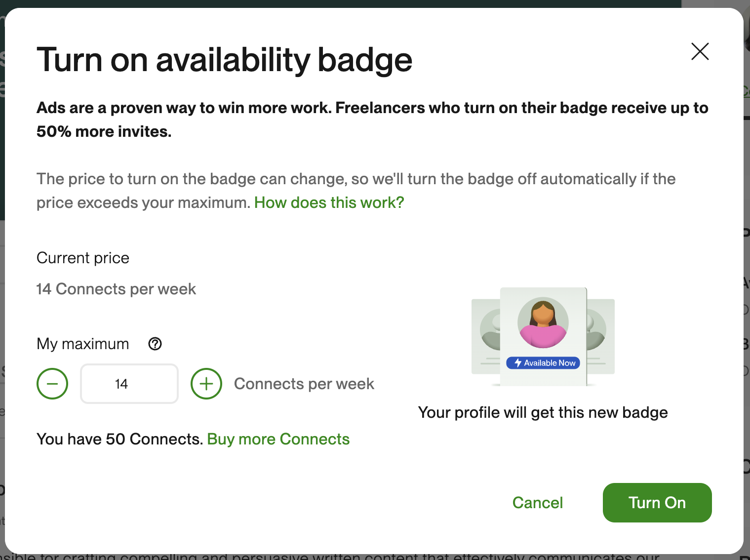Click the '14 Connects per week' price text
The height and width of the screenshot is (560, 750).
click(117, 289)
